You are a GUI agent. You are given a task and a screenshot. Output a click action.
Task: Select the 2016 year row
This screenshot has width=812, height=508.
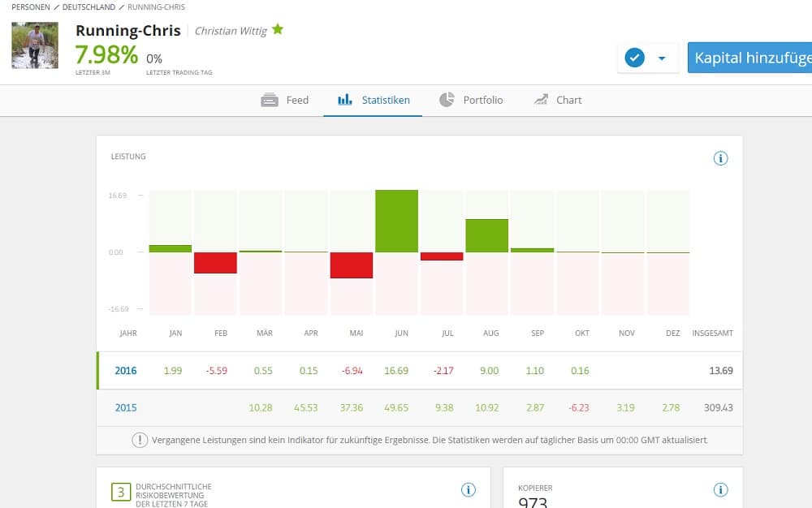(126, 371)
